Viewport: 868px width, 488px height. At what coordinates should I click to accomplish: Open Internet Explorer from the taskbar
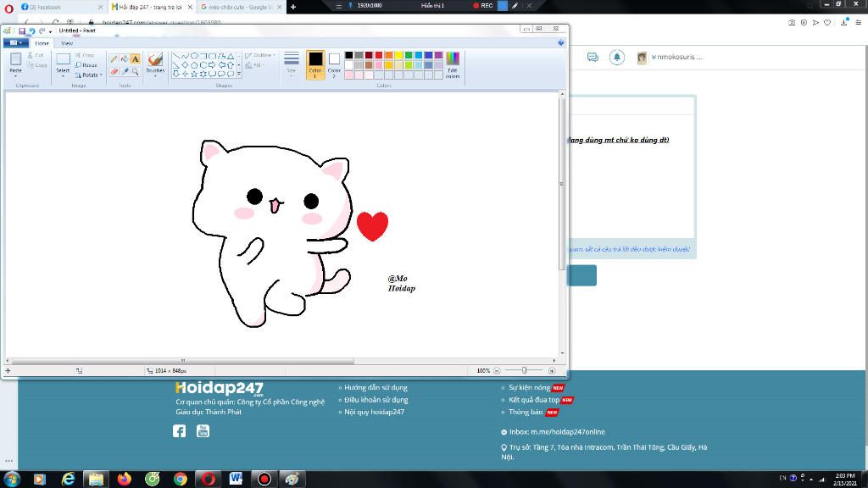click(68, 480)
